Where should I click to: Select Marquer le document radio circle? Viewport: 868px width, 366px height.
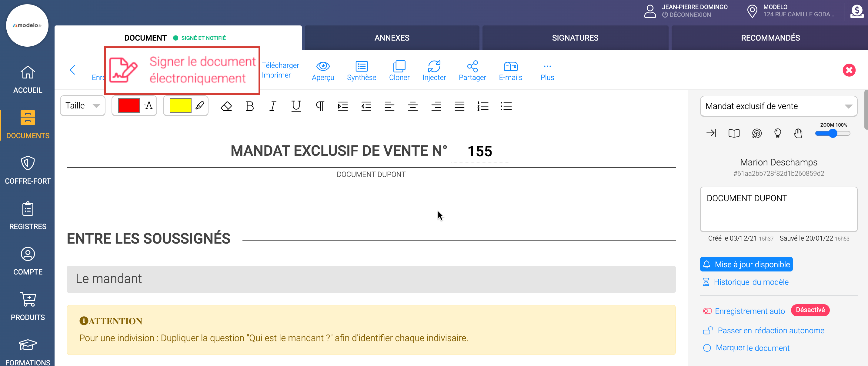coord(707,348)
